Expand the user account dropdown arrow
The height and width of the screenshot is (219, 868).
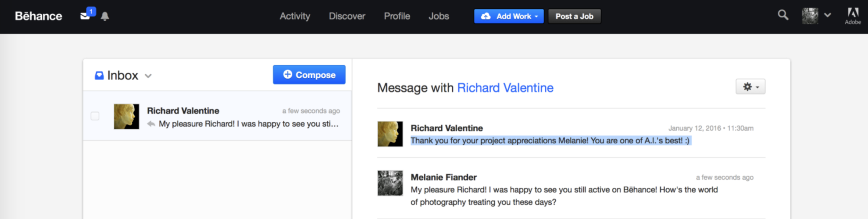point(828,15)
